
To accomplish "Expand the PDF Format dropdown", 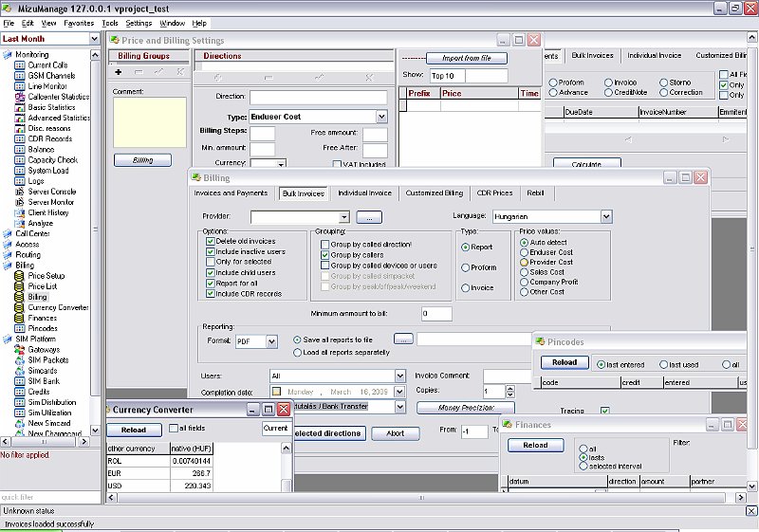I will (x=271, y=342).
